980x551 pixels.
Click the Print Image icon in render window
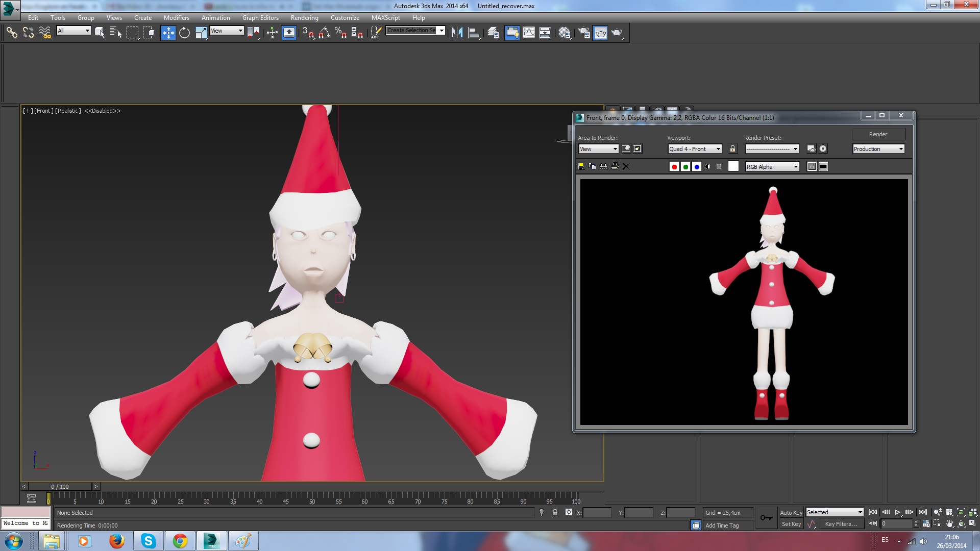coord(615,166)
